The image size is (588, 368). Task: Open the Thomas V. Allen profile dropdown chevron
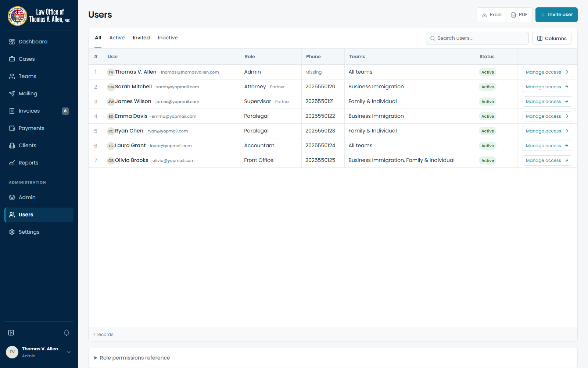(x=69, y=352)
